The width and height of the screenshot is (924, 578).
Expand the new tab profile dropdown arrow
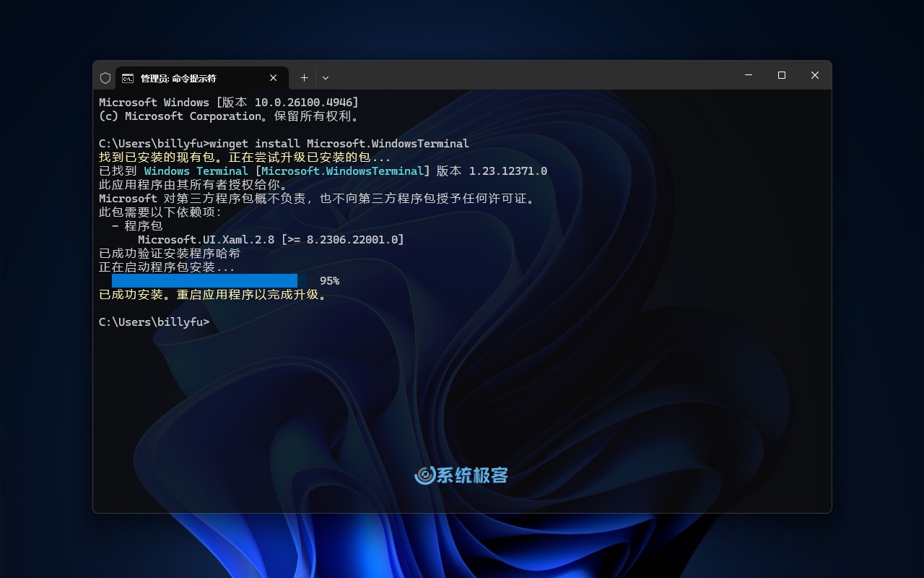click(x=326, y=78)
